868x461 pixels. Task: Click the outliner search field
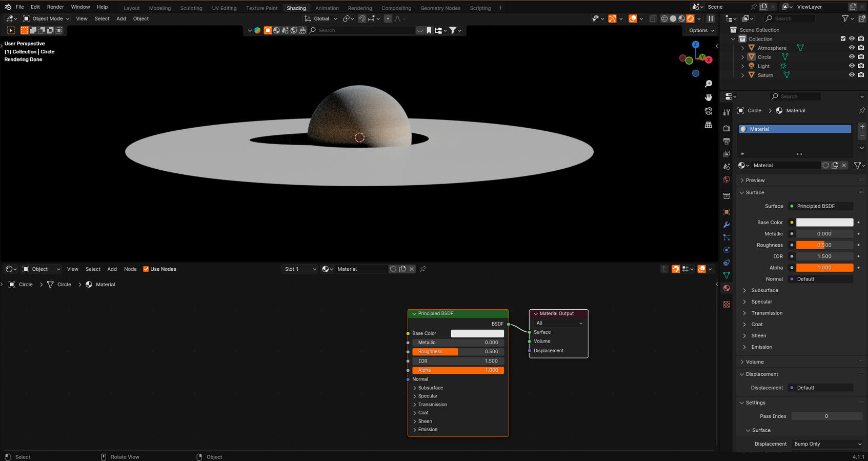point(790,18)
